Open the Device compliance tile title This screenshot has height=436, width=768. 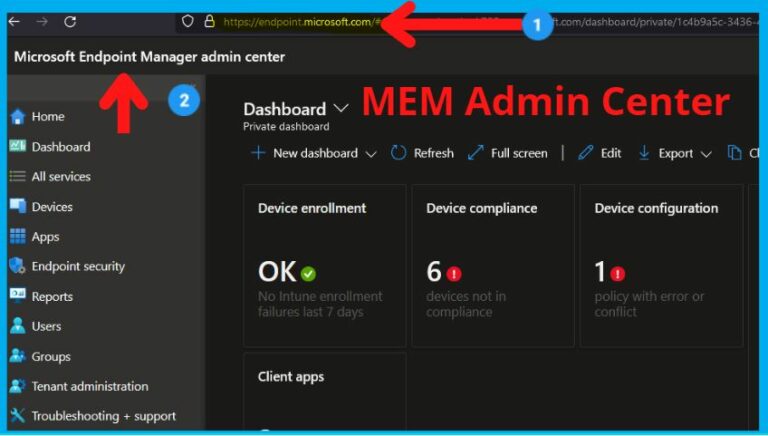(x=481, y=208)
